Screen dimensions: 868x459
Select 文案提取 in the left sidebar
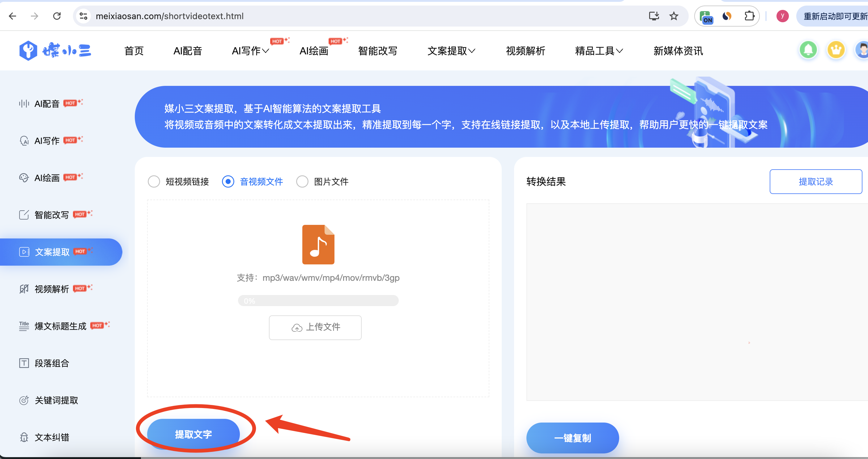pyautogui.click(x=61, y=252)
